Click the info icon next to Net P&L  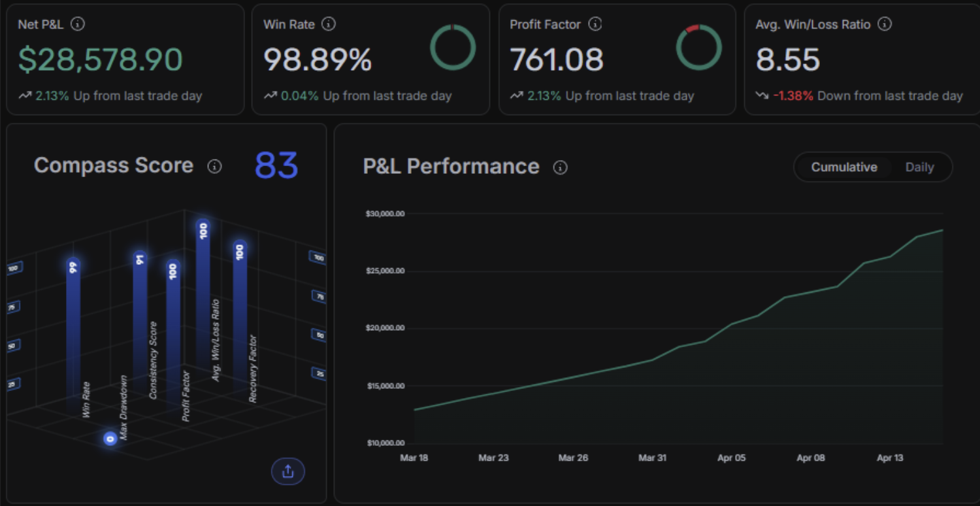click(78, 24)
